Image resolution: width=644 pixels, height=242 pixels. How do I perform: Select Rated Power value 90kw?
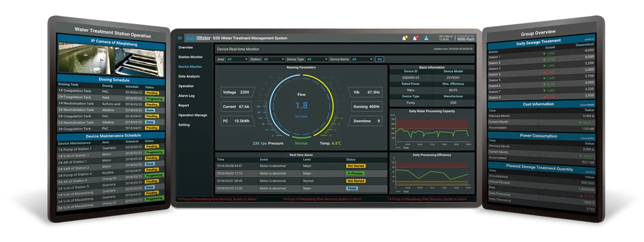[x=411, y=90]
